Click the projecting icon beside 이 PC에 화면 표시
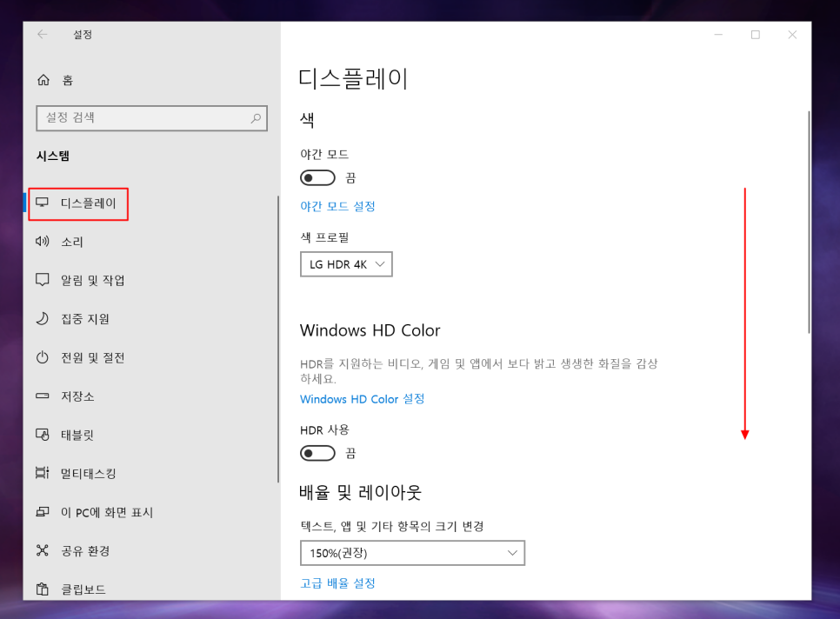The height and width of the screenshot is (619, 840). [x=43, y=512]
